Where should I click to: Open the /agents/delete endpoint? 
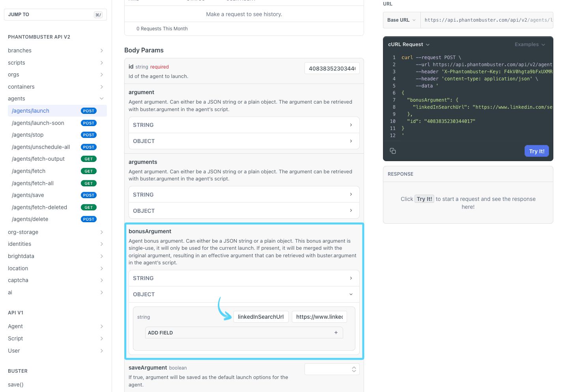pos(57,219)
